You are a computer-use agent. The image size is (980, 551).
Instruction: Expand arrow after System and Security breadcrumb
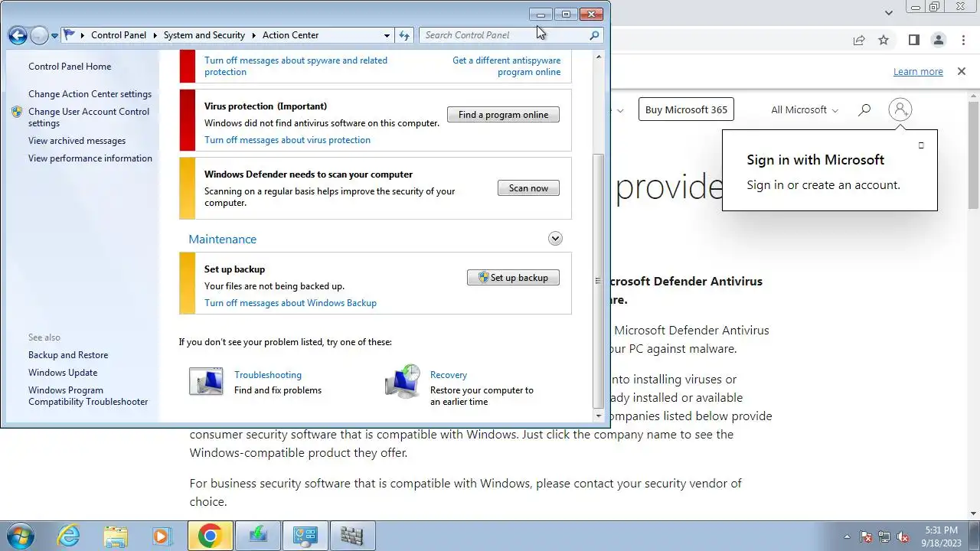[x=254, y=35]
